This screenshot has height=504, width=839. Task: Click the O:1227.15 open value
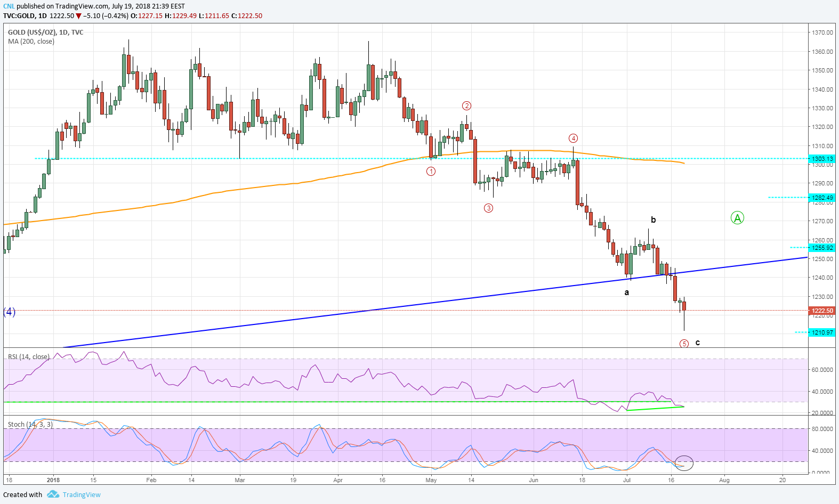tap(147, 16)
